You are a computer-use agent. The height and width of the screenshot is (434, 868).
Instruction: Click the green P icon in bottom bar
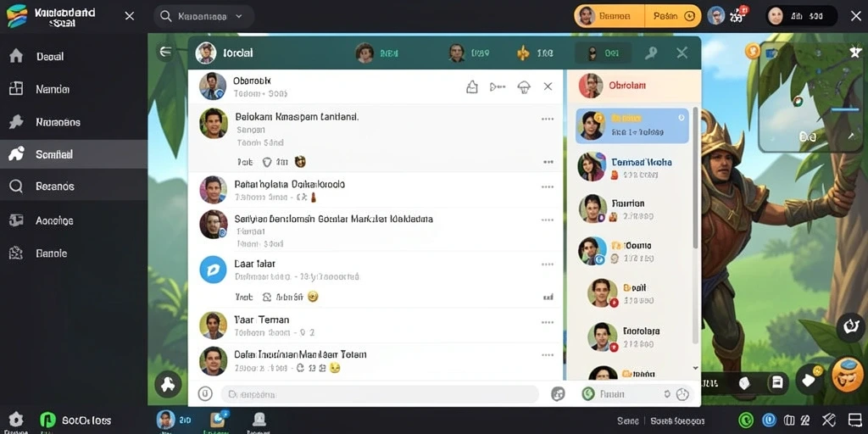click(47, 420)
